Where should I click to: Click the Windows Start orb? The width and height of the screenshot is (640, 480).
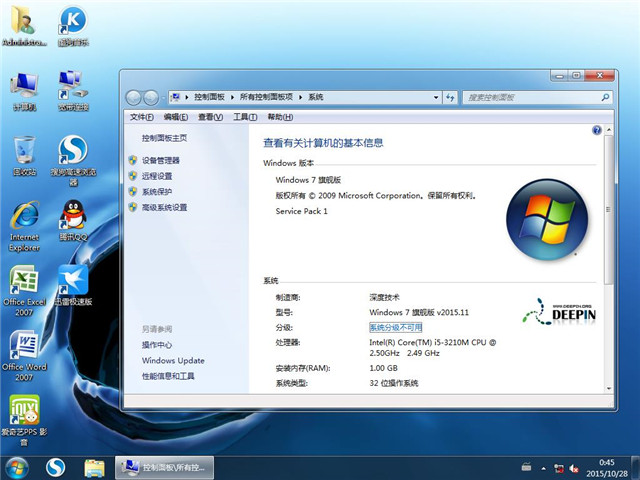pos(16,468)
